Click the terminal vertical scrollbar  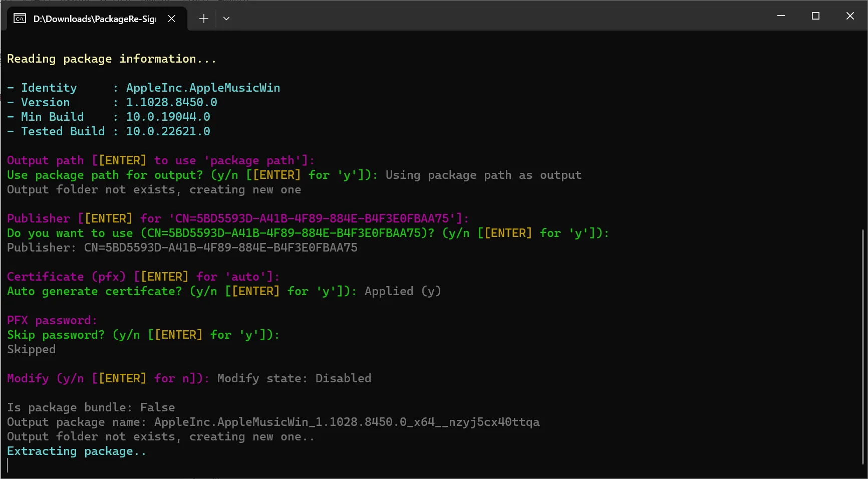coord(863,347)
